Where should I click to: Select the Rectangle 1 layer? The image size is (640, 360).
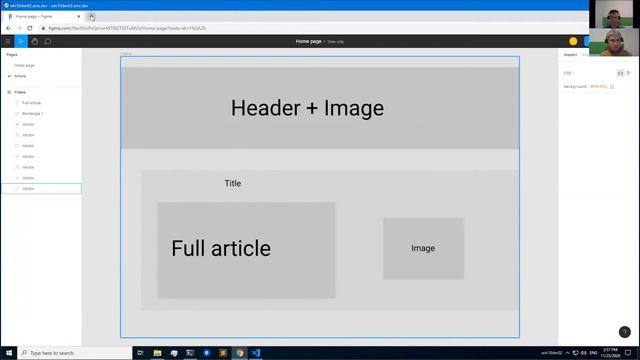(x=33, y=113)
